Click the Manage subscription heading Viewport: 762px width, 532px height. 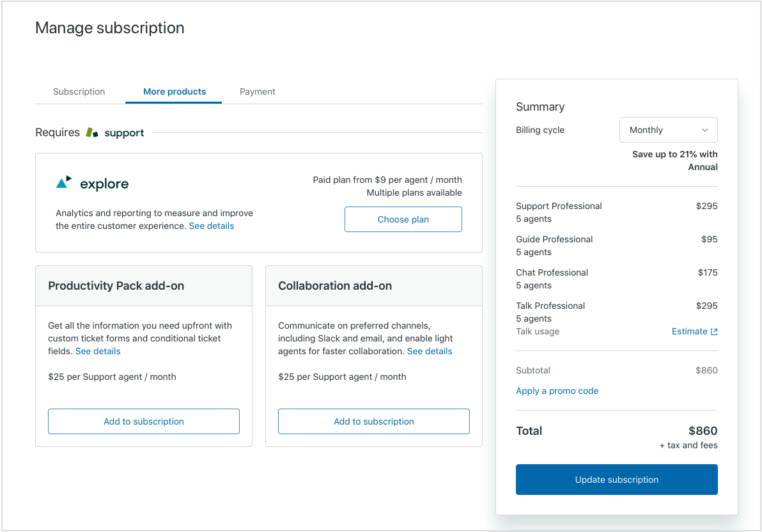(x=109, y=28)
